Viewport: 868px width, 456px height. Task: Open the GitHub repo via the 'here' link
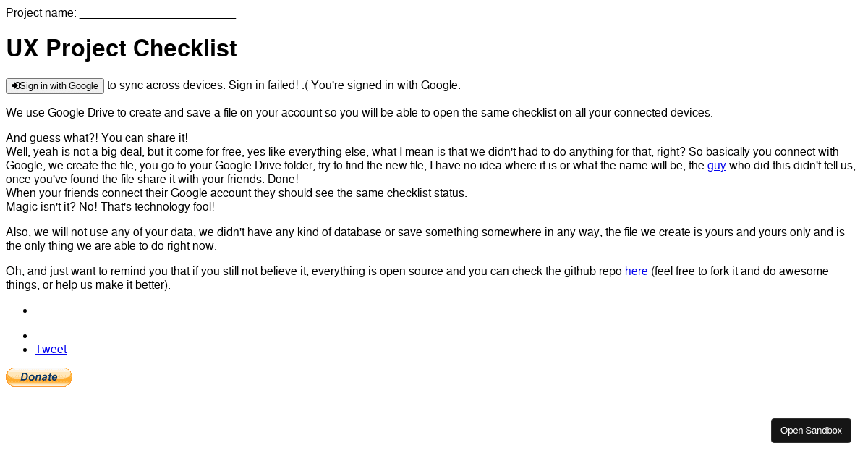pos(636,271)
